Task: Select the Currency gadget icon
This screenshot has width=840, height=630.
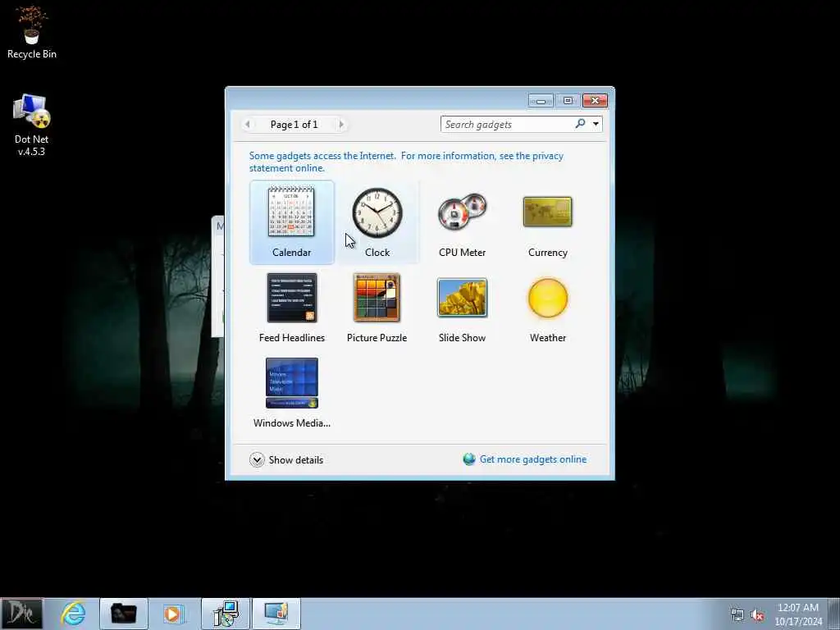Action: pos(547,212)
